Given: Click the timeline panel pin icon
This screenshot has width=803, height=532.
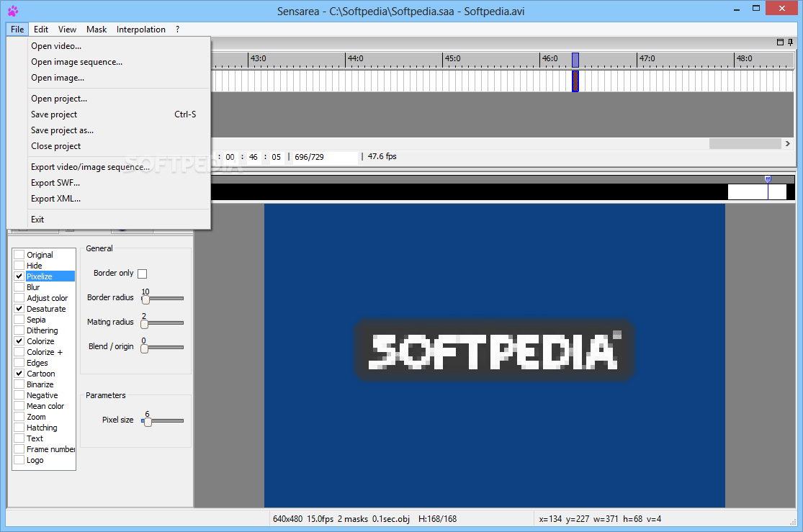Looking at the screenshot, I should point(790,42).
